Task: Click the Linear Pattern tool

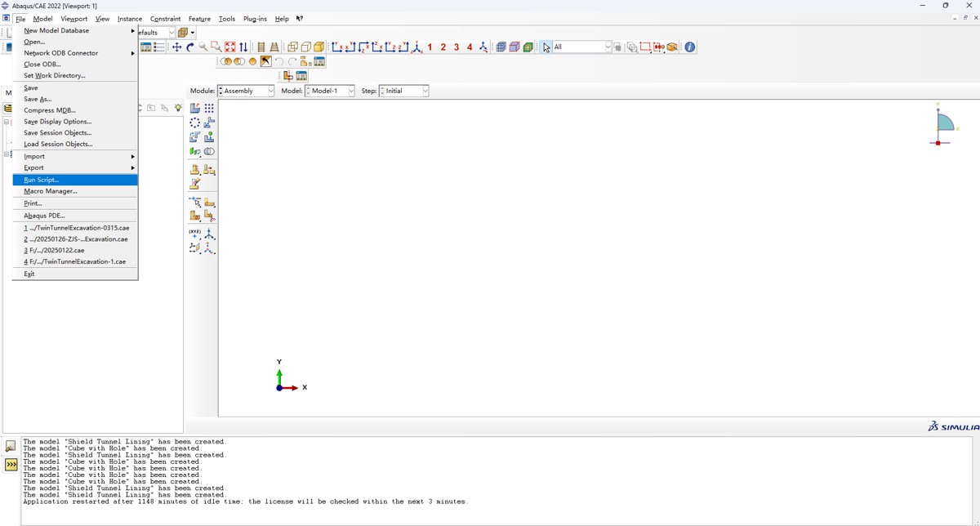Action: click(x=209, y=108)
